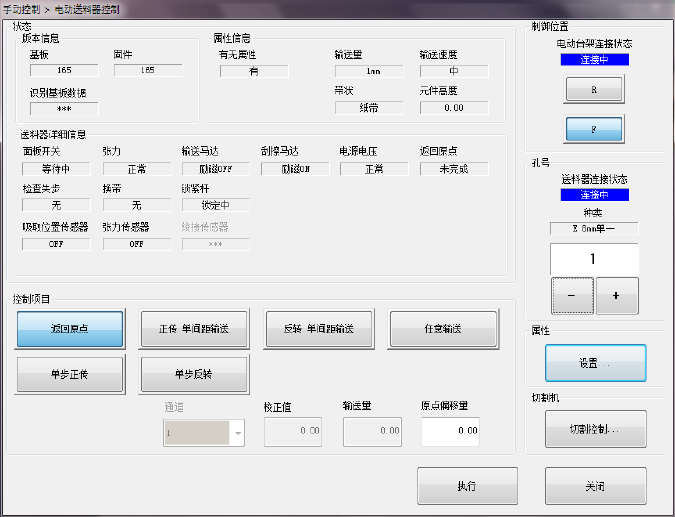The width and height of the screenshot is (675, 517).
Task: Click the 张力 status 正常
Action: [137, 169]
